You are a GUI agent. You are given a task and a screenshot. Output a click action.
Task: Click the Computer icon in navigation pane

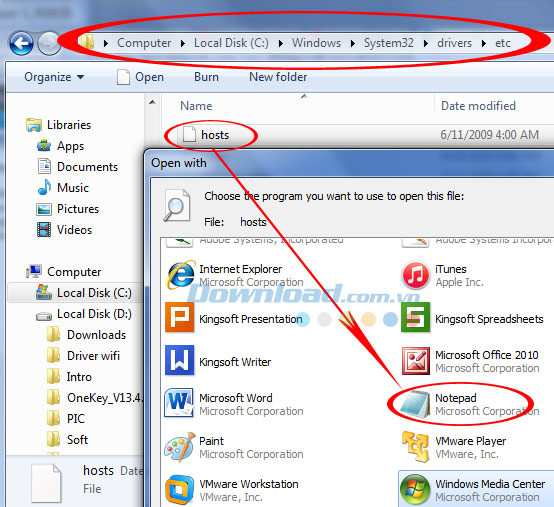(x=34, y=271)
